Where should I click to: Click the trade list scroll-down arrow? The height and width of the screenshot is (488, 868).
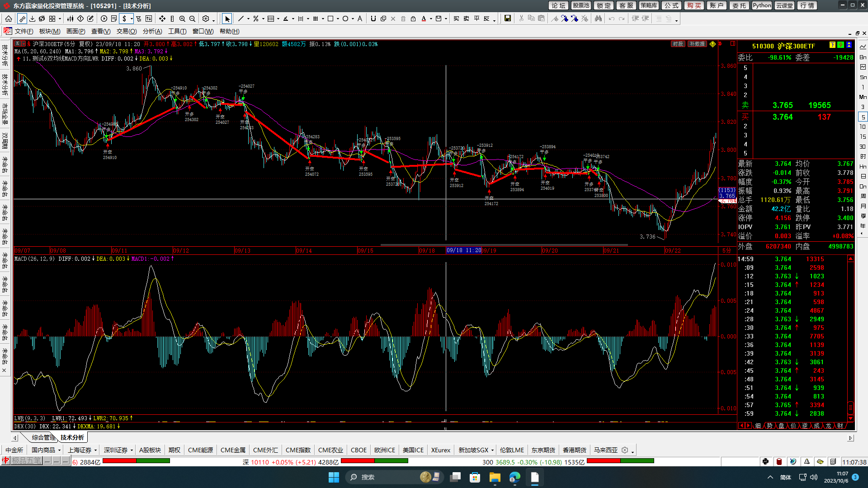850,418
